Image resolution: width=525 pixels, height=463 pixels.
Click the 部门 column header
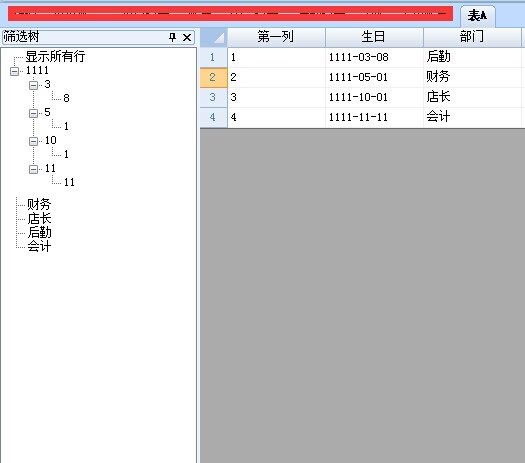pos(472,37)
